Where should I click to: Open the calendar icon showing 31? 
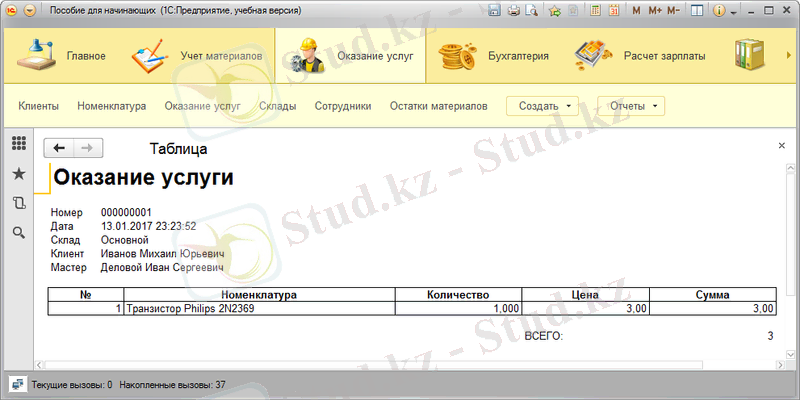point(614,10)
